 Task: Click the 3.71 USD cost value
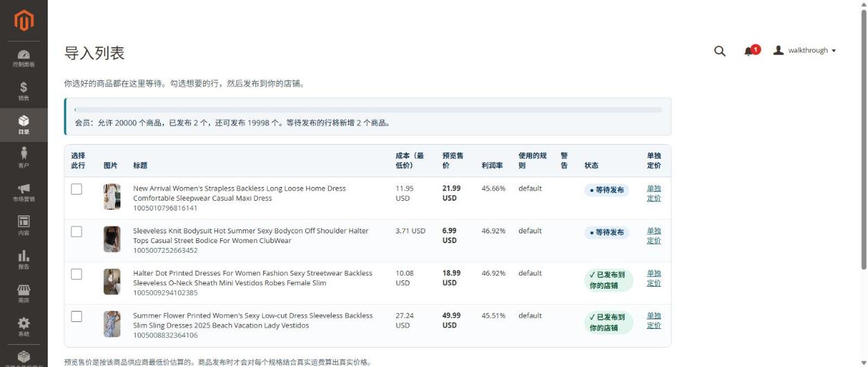click(410, 231)
